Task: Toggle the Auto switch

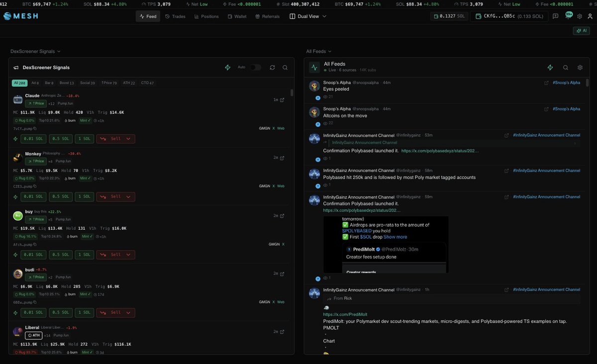Action: click(255, 67)
